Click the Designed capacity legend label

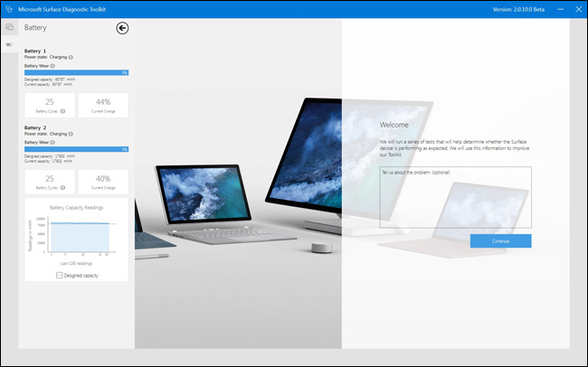tap(81, 276)
